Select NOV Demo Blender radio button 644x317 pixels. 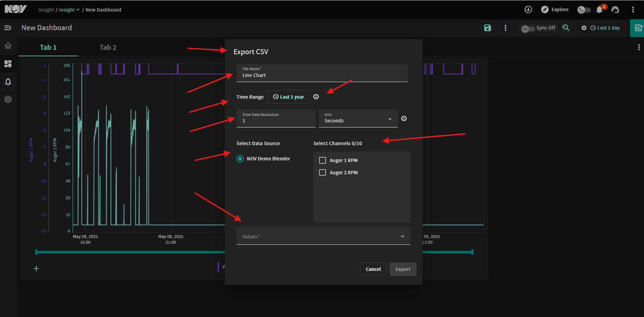tap(240, 159)
